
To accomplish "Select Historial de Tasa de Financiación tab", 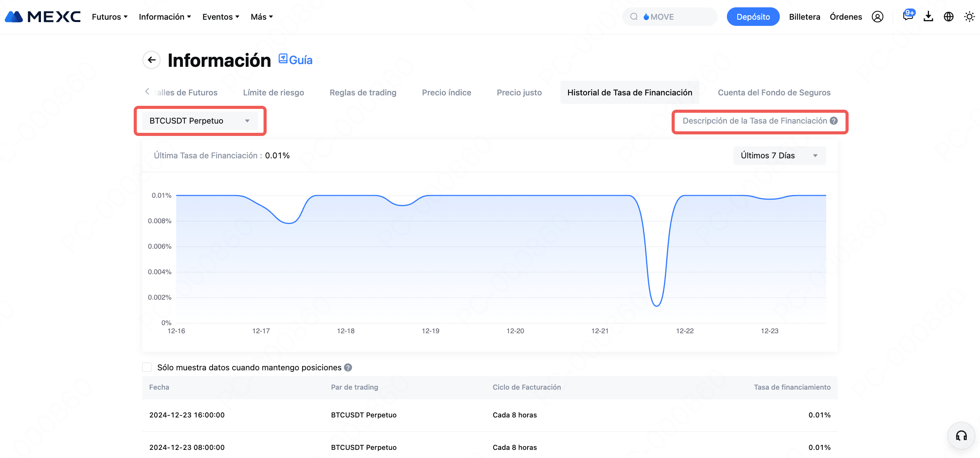I will pyautogui.click(x=630, y=93).
